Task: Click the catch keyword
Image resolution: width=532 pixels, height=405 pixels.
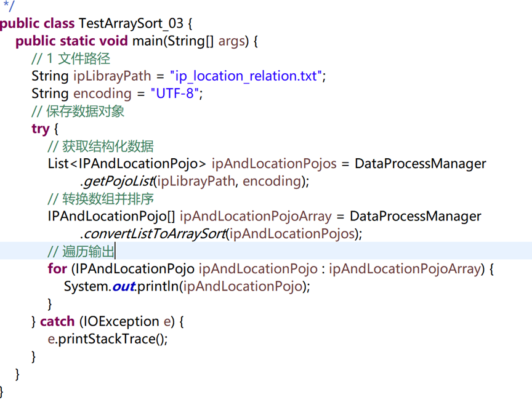Action: tap(57, 321)
